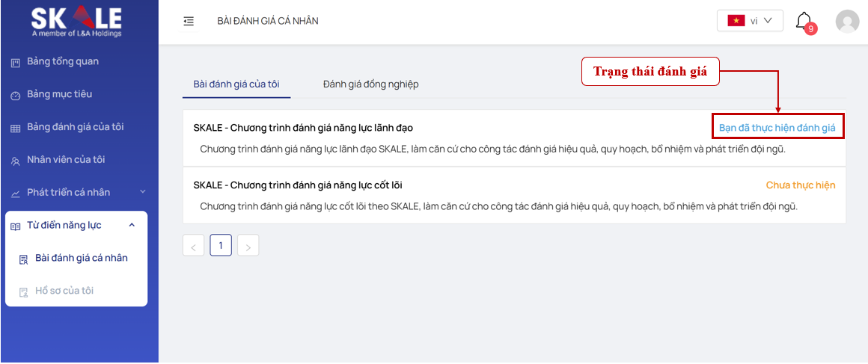The height and width of the screenshot is (364, 868).
Task: Open the notification bell
Action: (x=804, y=21)
